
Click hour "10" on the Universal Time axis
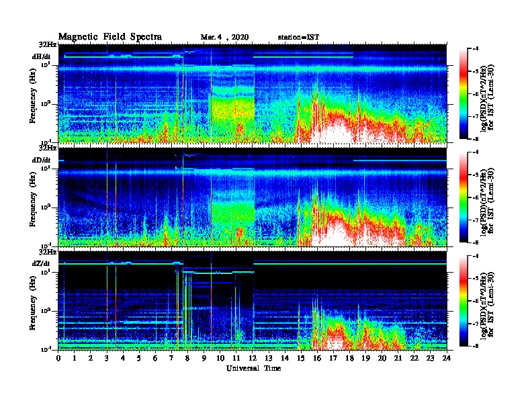pos(220,359)
